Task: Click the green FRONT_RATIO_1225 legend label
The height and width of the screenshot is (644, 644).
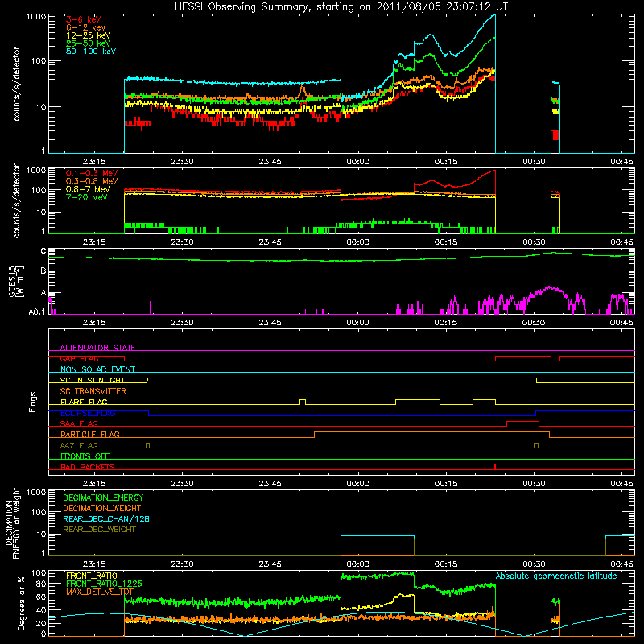Action: [x=104, y=584]
